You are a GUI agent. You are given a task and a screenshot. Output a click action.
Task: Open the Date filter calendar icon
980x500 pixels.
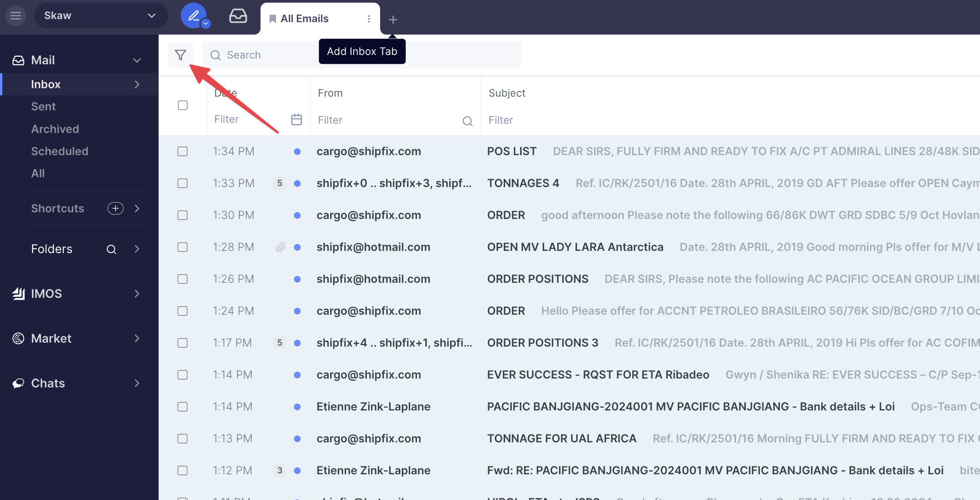[296, 119]
